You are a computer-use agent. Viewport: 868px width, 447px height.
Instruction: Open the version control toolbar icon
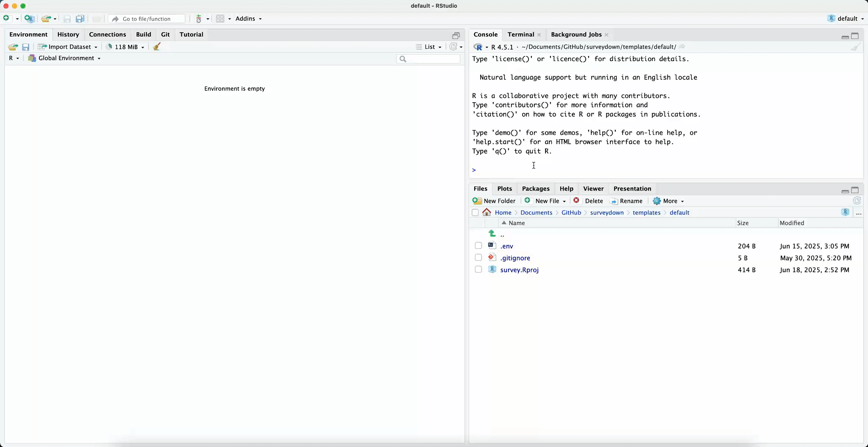[199, 19]
